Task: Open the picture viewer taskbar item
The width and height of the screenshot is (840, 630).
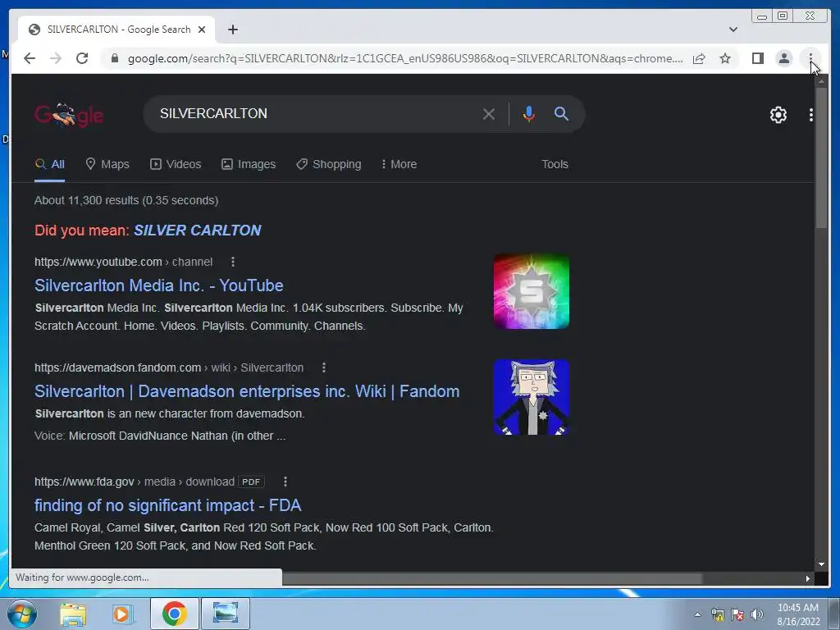Action: [x=226, y=614]
